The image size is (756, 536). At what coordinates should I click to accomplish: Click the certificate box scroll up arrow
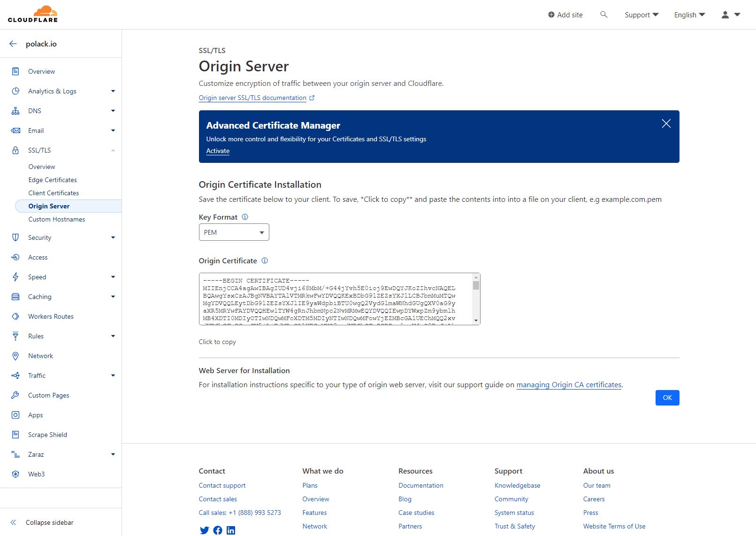(x=476, y=277)
